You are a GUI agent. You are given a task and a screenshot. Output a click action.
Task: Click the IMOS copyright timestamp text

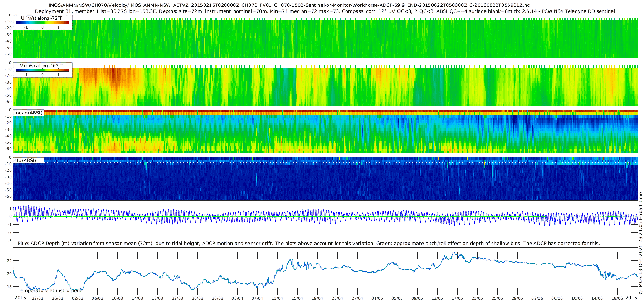pyautogui.click(x=640, y=243)
